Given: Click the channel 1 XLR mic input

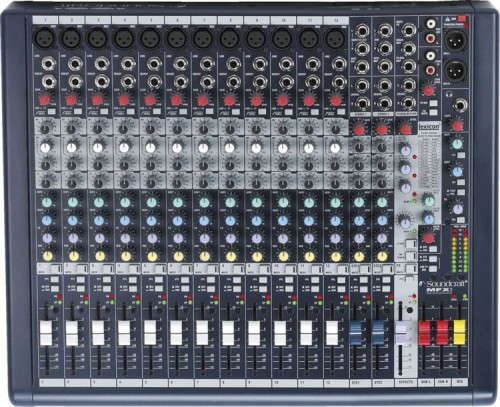Looking at the screenshot, I should tap(45, 39).
